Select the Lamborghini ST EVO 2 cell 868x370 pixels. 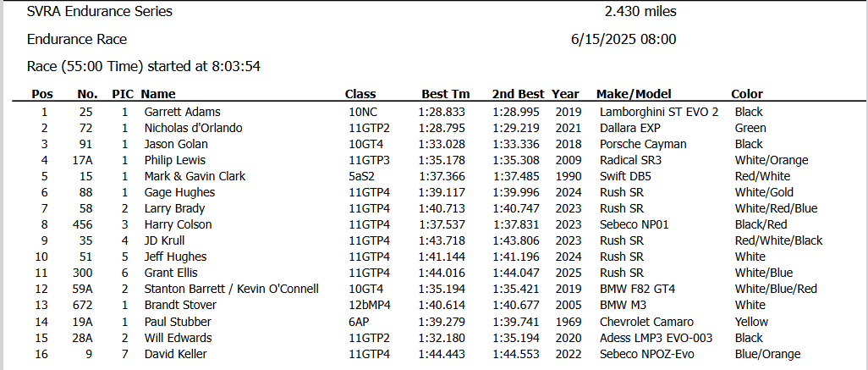coord(659,112)
